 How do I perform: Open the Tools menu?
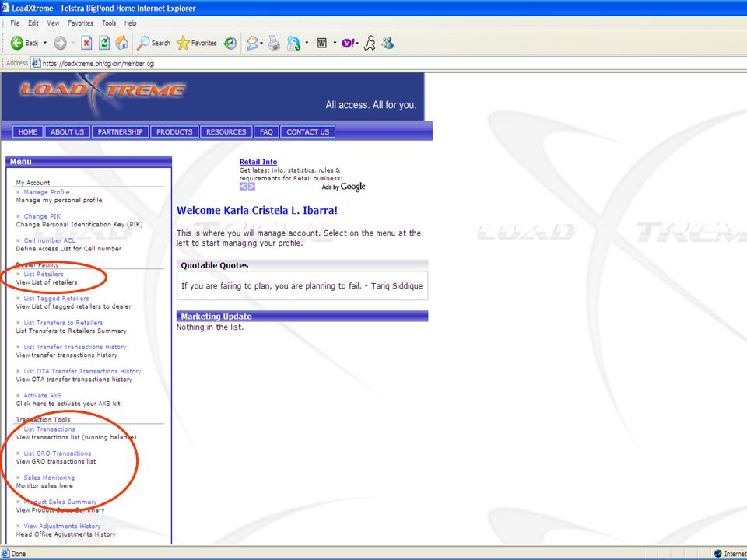(109, 23)
